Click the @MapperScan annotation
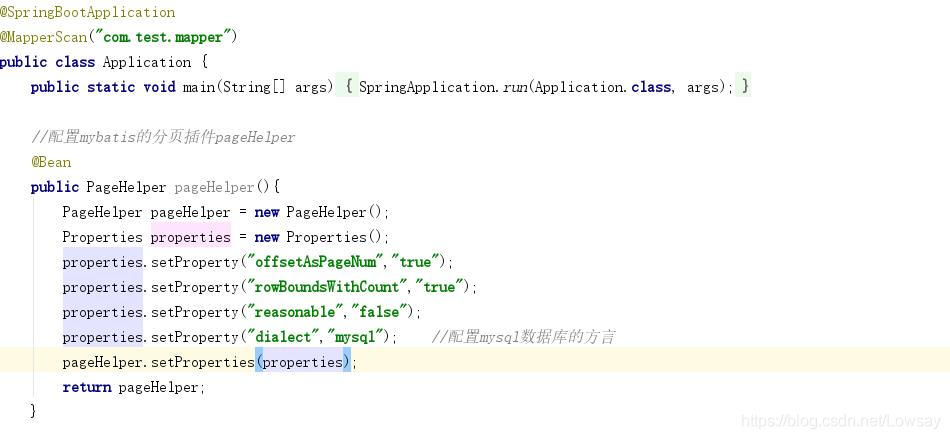950x439 pixels. [x=44, y=38]
